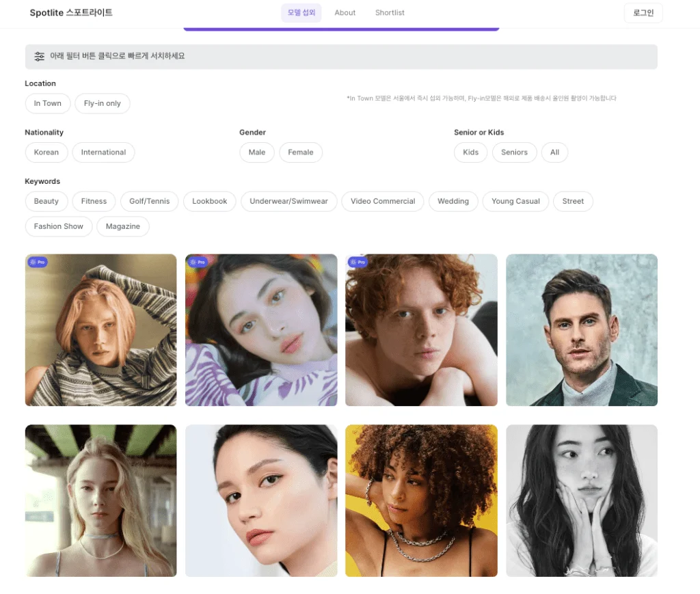Toggle the In Town location filter
The image size is (700, 594).
tap(48, 103)
